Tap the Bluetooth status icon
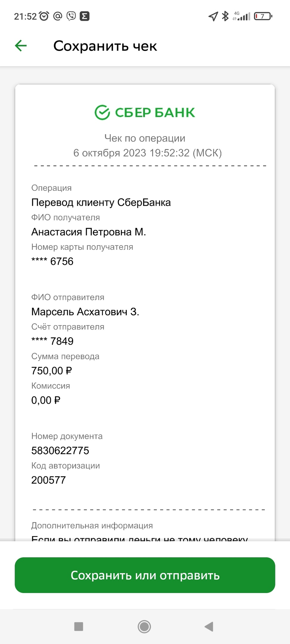 pyautogui.click(x=225, y=16)
